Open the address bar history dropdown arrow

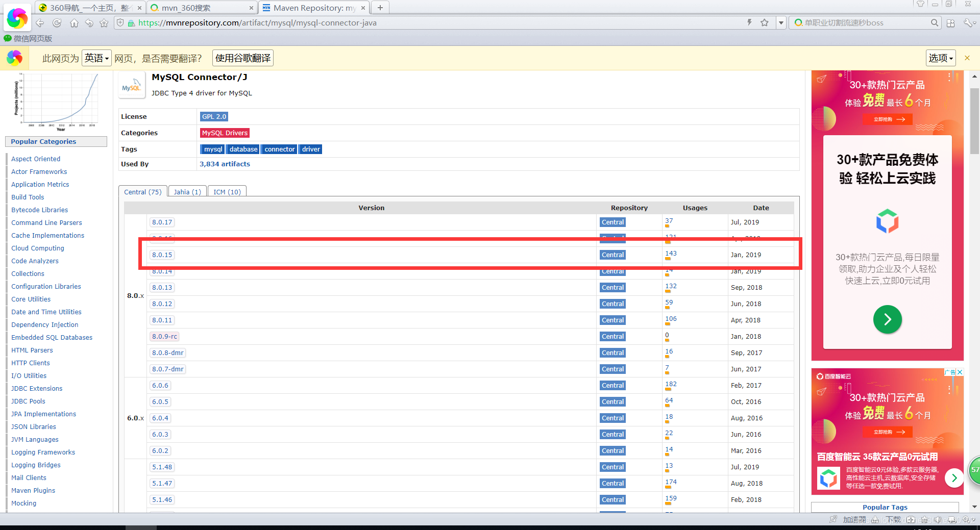[781, 23]
